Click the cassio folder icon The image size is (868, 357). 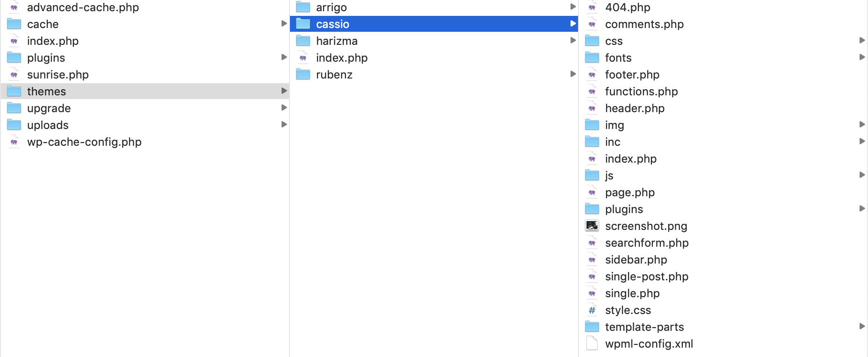pyautogui.click(x=303, y=24)
